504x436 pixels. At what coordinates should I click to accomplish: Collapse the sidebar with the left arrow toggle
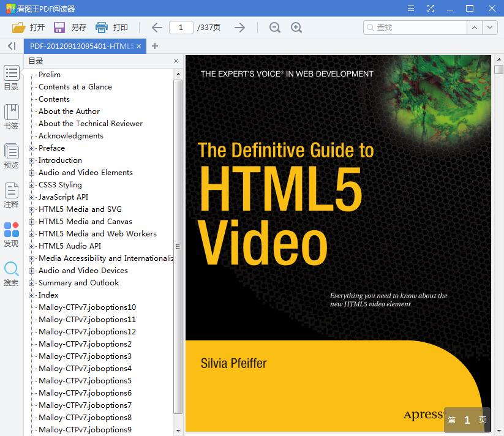click(11, 46)
